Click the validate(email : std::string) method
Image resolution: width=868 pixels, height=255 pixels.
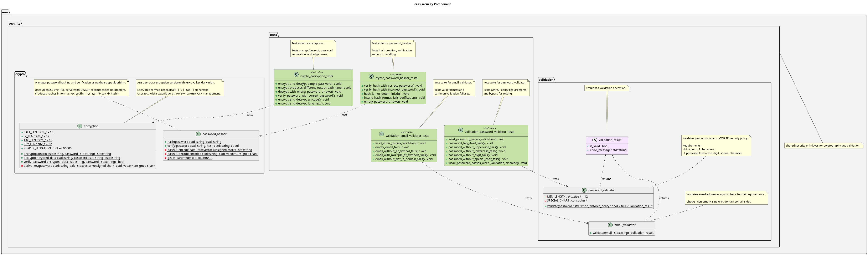click(x=623, y=233)
